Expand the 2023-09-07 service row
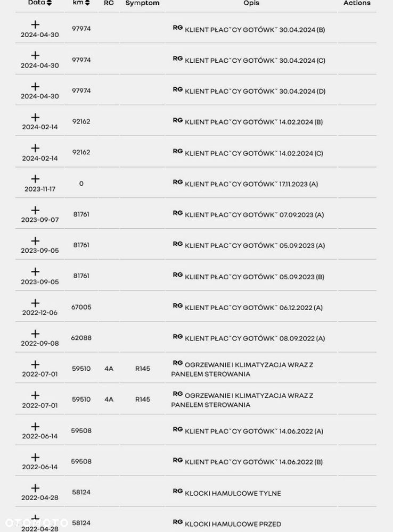Image resolution: width=393 pixels, height=532 pixels. click(35, 210)
